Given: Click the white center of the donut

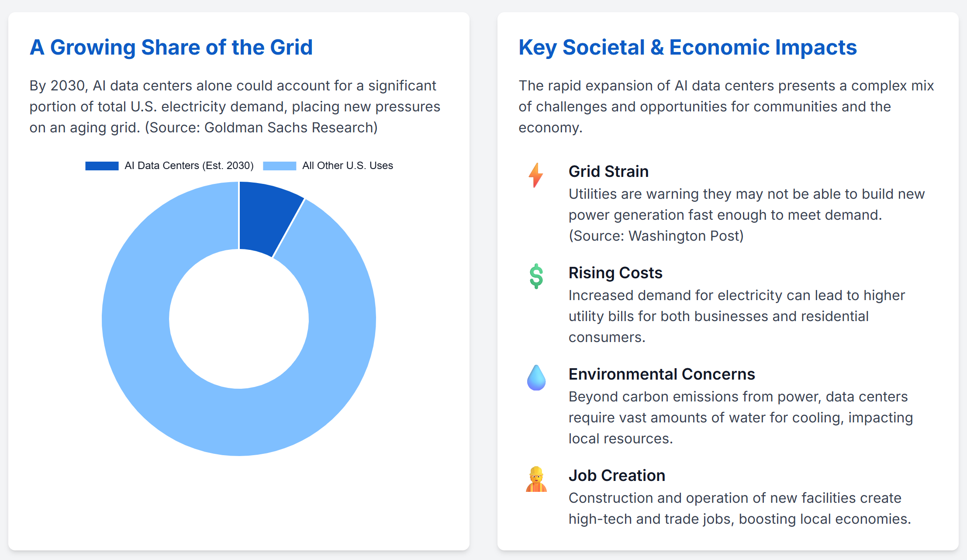Looking at the screenshot, I should (238, 319).
